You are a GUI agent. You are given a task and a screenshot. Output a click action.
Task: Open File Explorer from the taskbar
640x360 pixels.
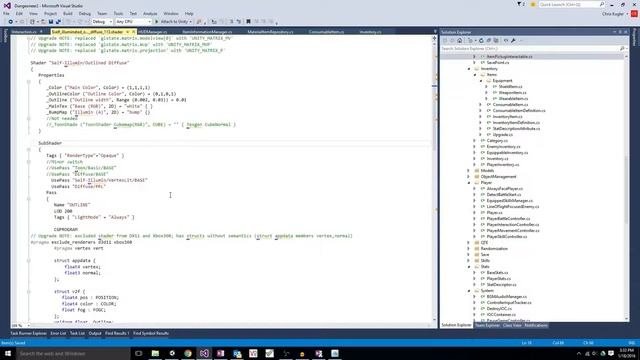click(x=155, y=353)
